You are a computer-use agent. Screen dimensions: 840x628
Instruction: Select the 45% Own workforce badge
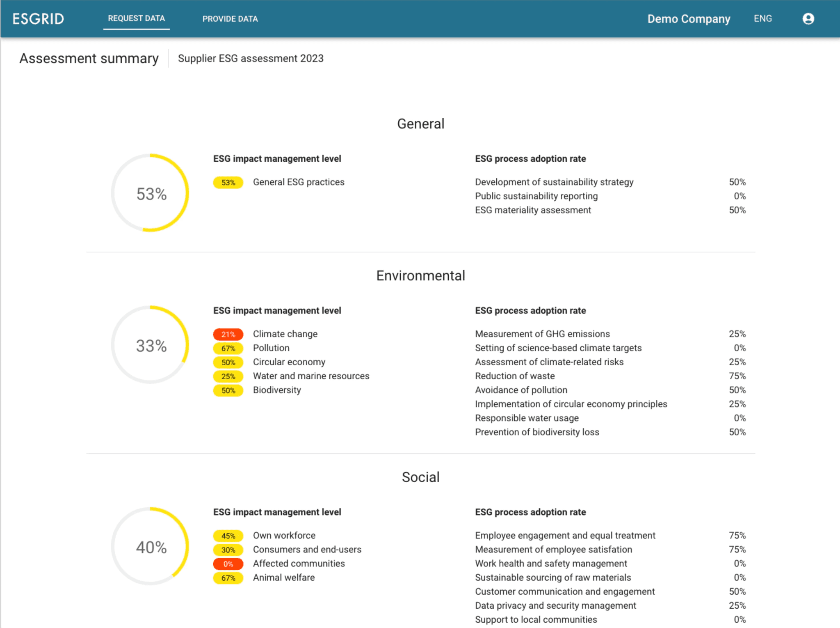pyautogui.click(x=228, y=536)
